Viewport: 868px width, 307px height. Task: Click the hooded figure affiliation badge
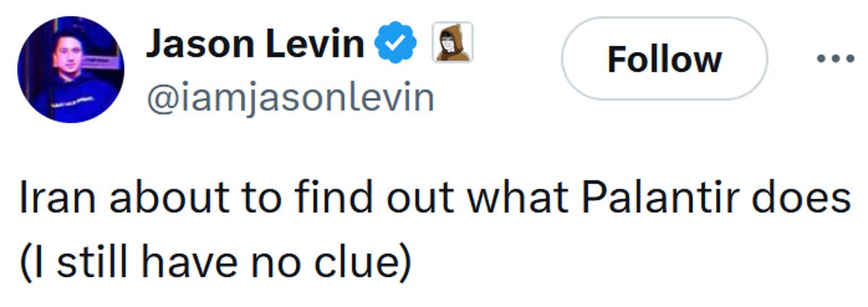(452, 43)
